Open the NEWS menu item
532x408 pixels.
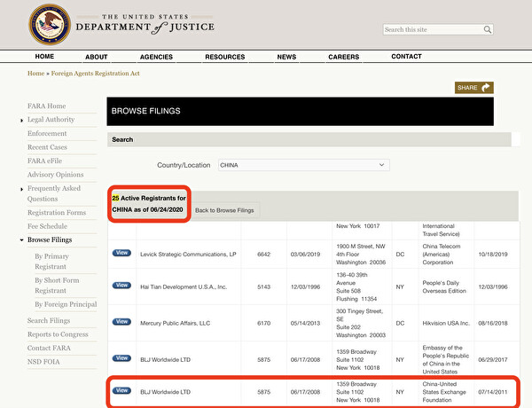pyautogui.click(x=286, y=57)
